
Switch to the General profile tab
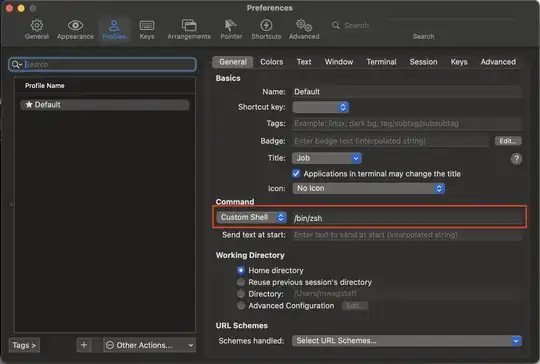coord(233,62)
